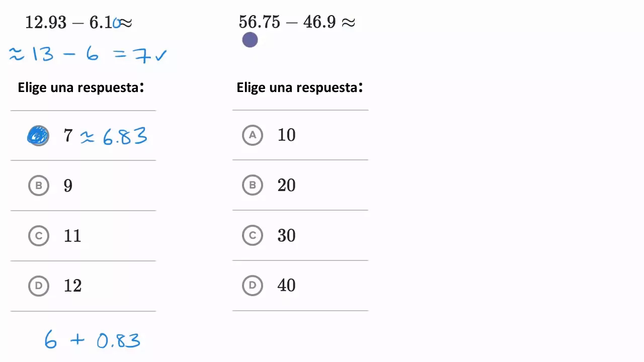Choose radio button B beside 20

click(x=253, y=185)
